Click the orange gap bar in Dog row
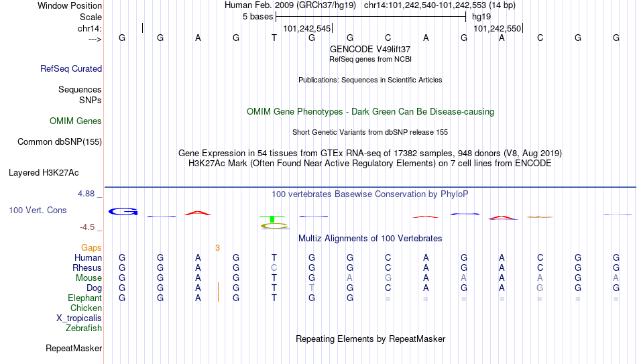The height and width of the screenshot is (364, 637). pos(218,288)
